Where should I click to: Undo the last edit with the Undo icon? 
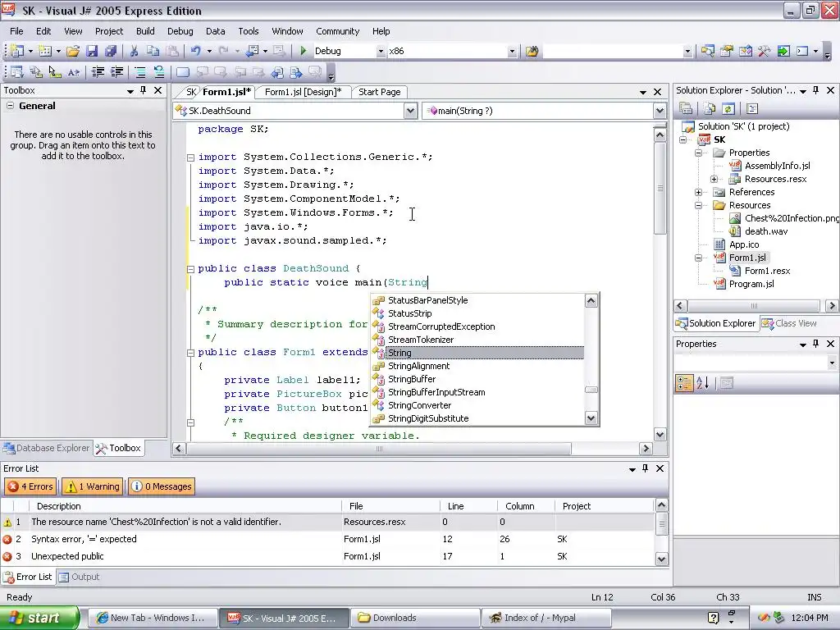(195, 51)
